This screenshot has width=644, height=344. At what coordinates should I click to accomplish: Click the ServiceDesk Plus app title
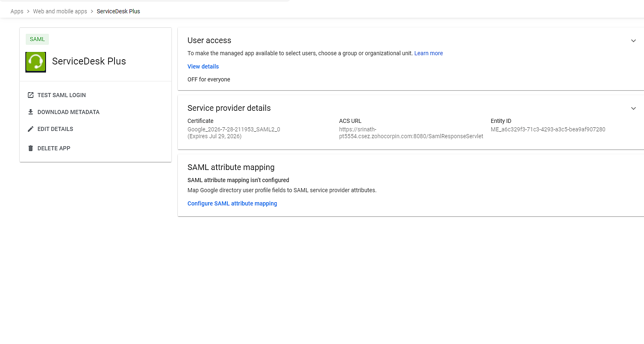(x=89, y=61)
